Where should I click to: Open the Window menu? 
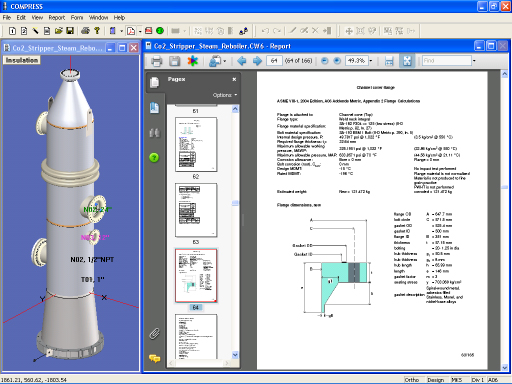(x=98, y=18)
